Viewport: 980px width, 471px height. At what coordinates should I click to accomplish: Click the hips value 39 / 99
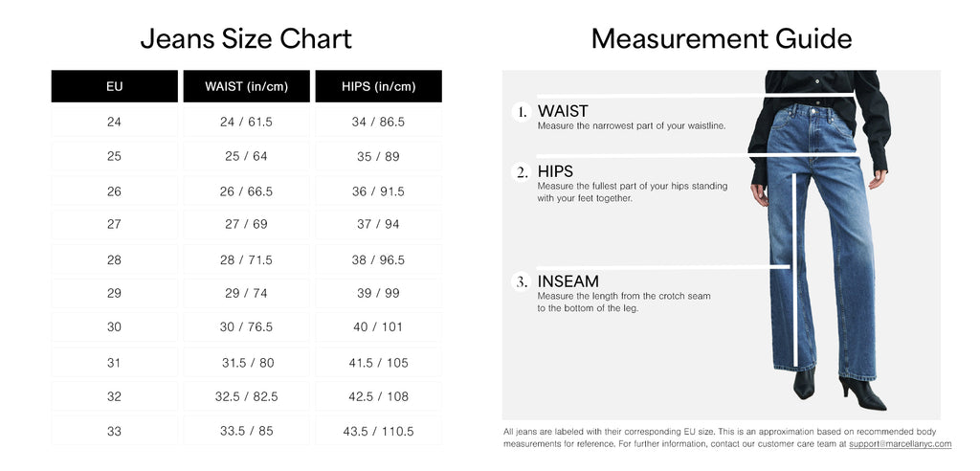(x=378, y=293)
